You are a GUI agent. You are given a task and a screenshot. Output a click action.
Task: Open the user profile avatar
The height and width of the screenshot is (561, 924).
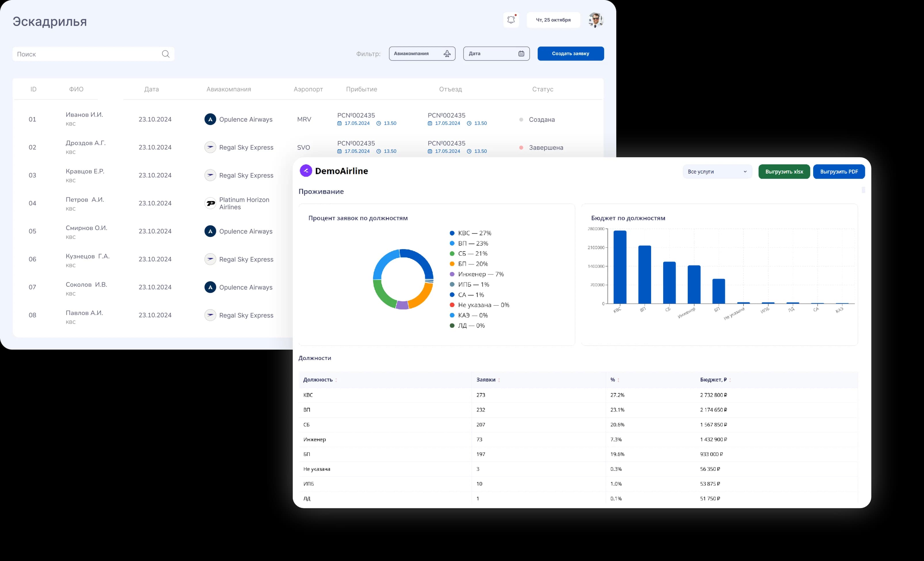596,20
